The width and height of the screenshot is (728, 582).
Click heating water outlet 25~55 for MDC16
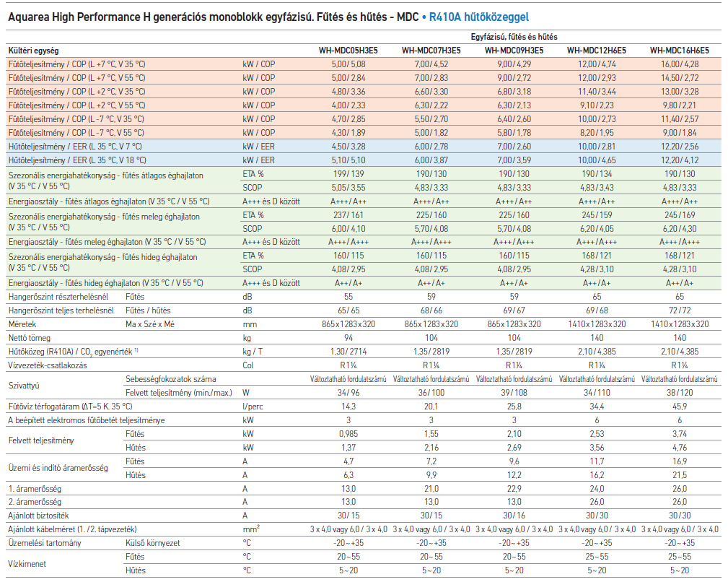tap(680, 557)
